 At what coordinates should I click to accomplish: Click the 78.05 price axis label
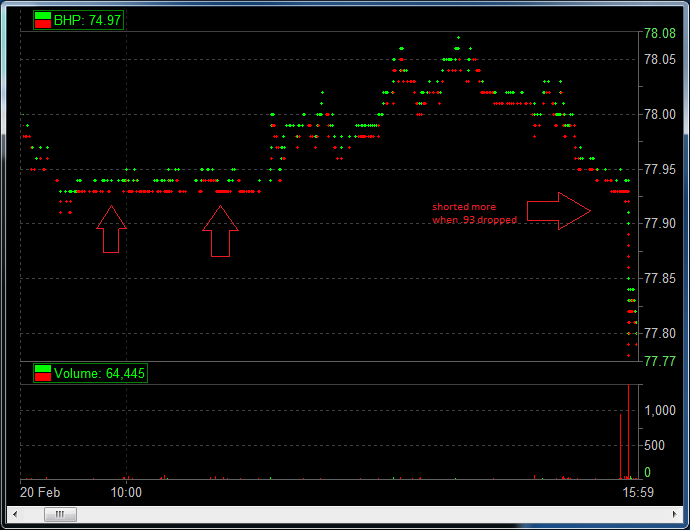coord(660,59)
